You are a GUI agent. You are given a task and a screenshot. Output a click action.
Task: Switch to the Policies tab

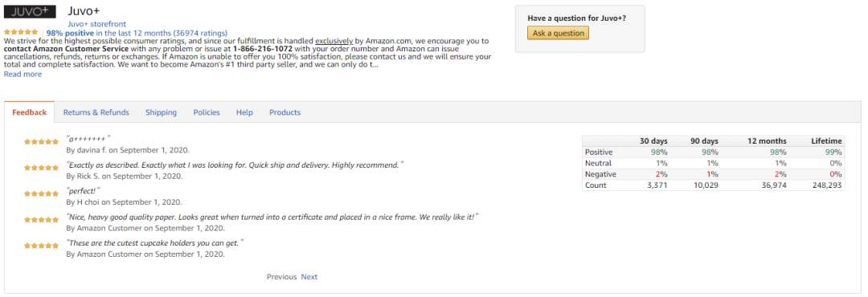[207, 112]
